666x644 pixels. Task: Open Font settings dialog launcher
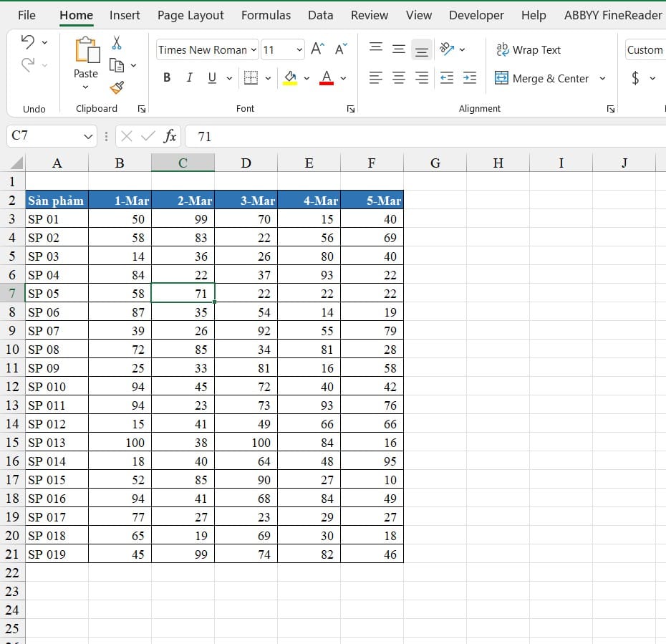pos(350,109)
